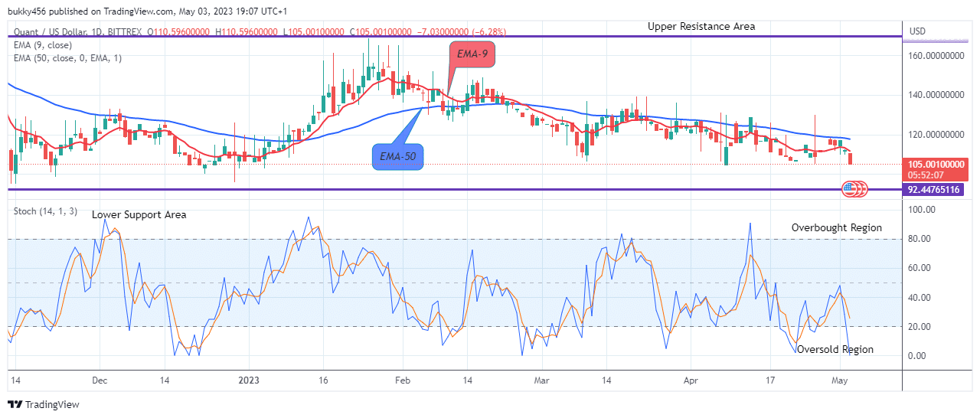Image resolution: width=980 pixels, height=418 pixels.
Task: Click the Mar label on the date axis
Action: click(542, 380)
